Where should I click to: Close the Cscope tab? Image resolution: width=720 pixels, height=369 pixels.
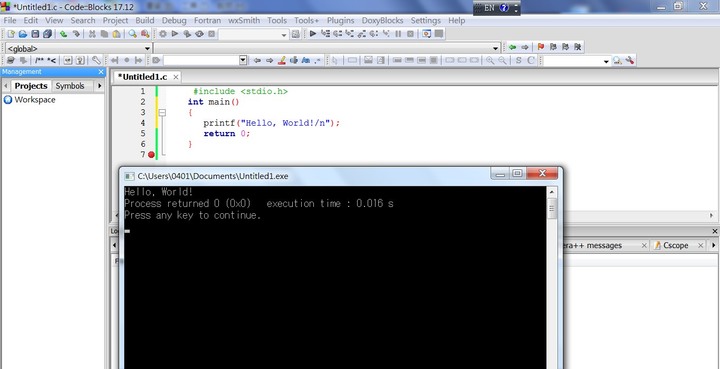pos(700,246)
